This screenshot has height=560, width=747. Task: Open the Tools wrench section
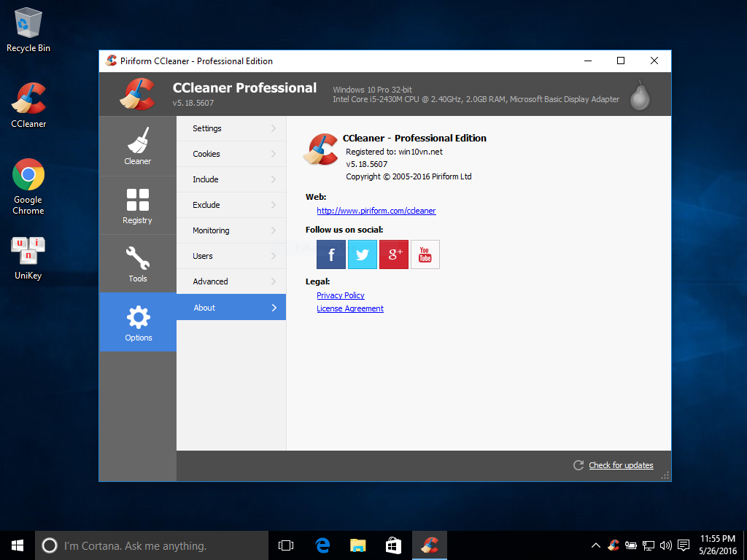click(x=138, y=264)
